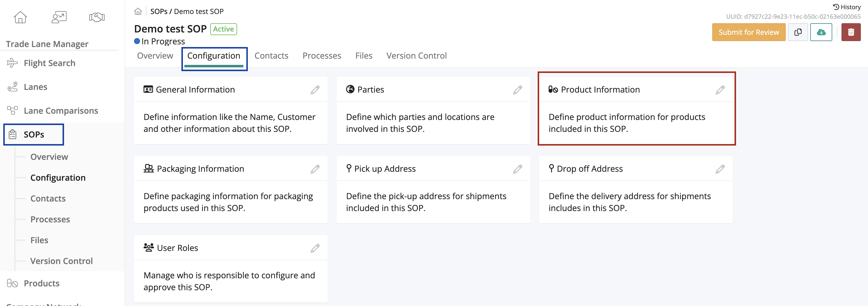Click the Active status badge

[223, 29]
